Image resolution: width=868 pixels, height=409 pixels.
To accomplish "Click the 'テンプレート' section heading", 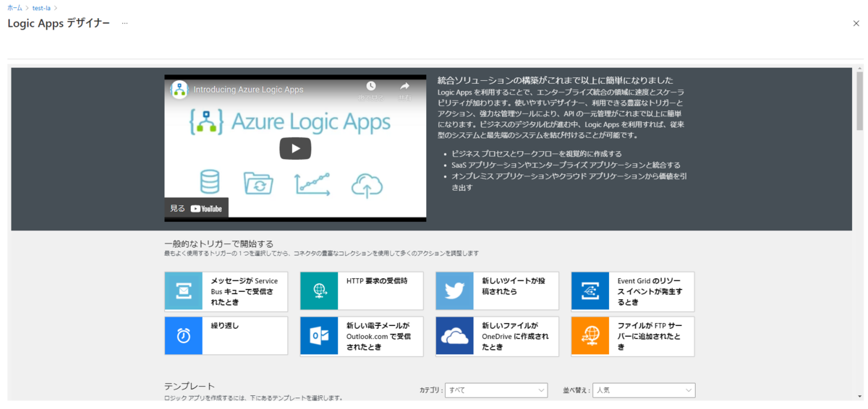I will click(190, 387).
